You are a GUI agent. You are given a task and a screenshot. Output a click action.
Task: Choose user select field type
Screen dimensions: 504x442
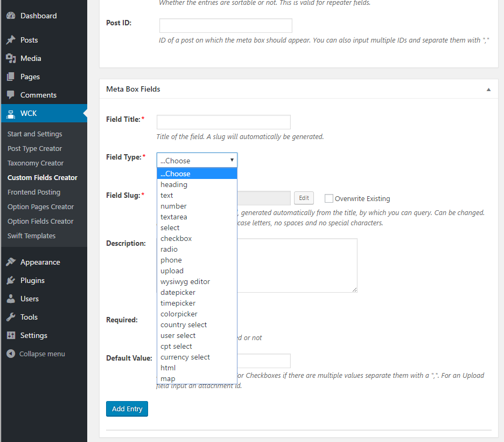(x=197, y=335)
